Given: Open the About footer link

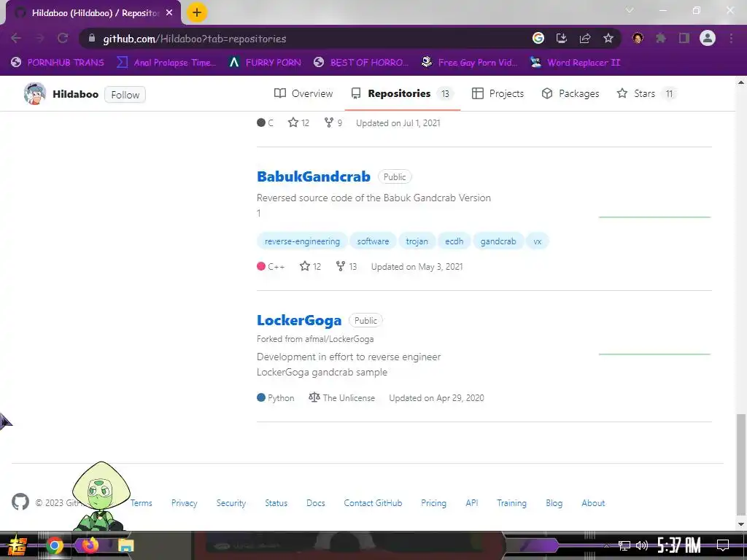Looking at the screenshot, I should coord(593,503).
